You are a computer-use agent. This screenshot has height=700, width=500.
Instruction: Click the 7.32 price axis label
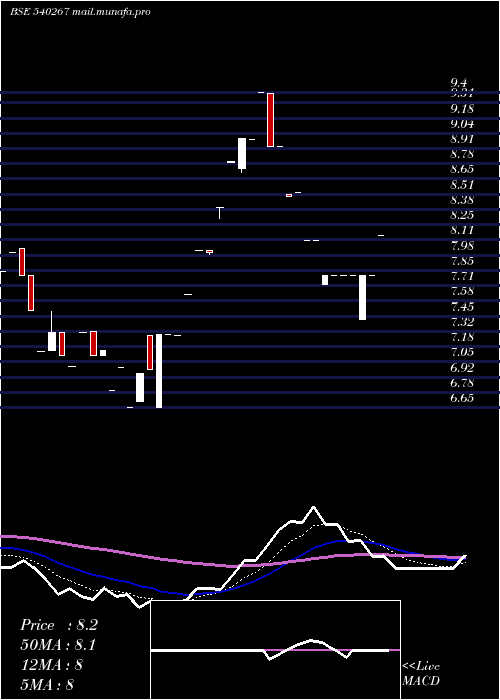coord(462,322)
